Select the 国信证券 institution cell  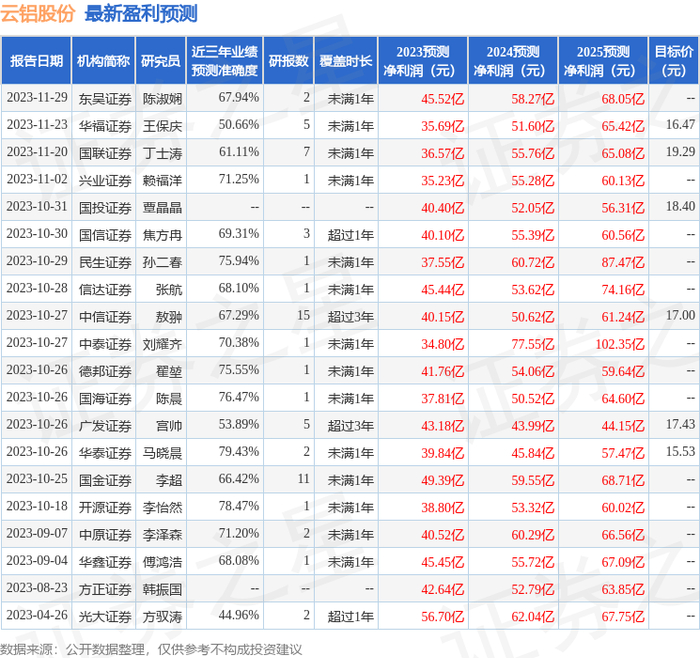click(x=105, y=235)
